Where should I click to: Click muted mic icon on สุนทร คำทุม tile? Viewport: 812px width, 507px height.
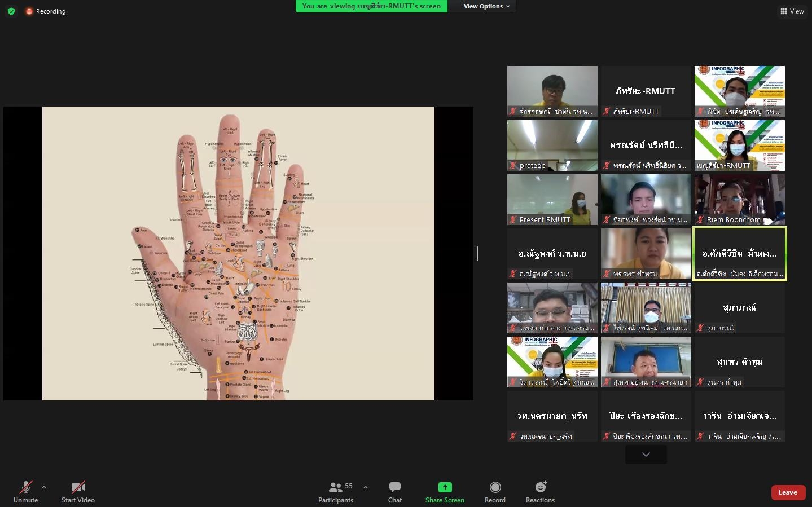(700, 382)
